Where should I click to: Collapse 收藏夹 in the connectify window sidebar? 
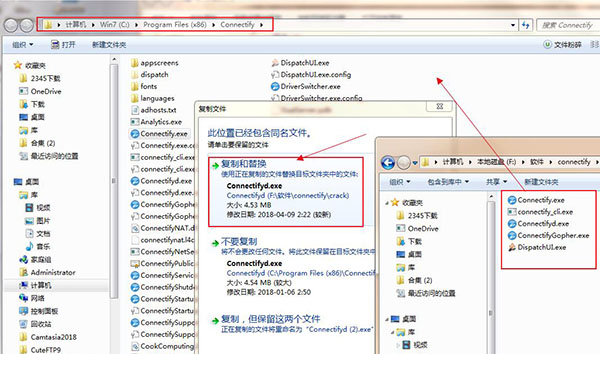386,202
